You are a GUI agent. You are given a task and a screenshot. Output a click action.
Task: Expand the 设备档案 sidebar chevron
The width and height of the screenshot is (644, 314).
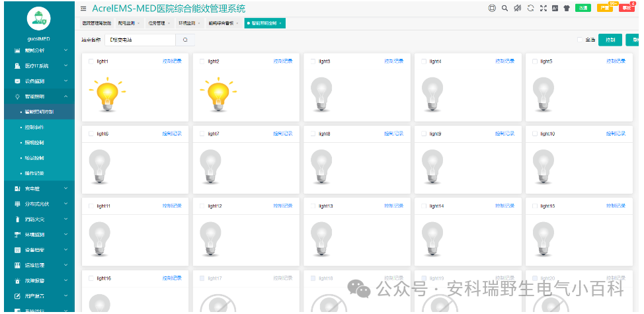pos(65,250)
